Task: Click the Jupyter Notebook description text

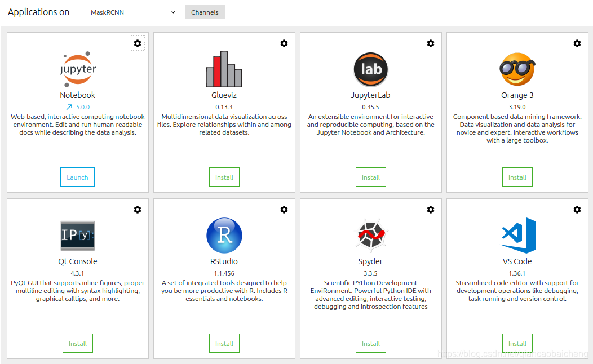Action: [x=78, y=125]
